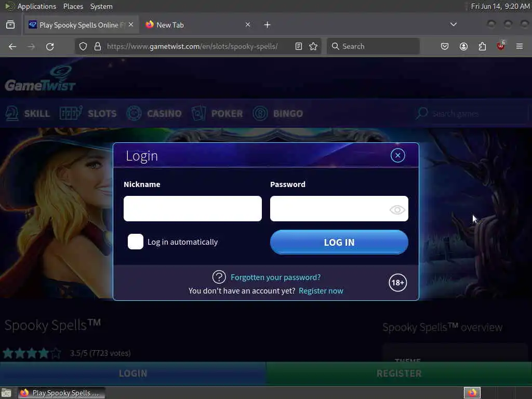Open the Firefox account icon
Viewport: 532px width, 399px height.
pyautogui.click(x=463, y=46)
